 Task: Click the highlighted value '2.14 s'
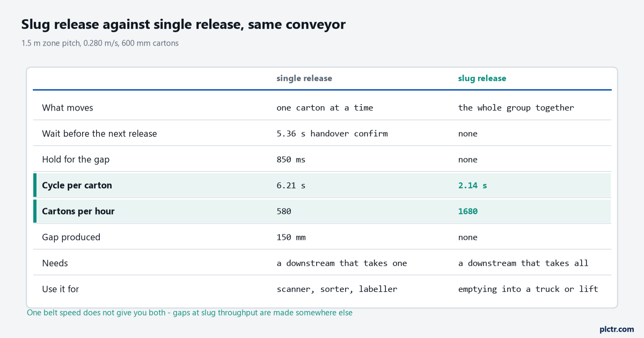[x=472, y=186]
